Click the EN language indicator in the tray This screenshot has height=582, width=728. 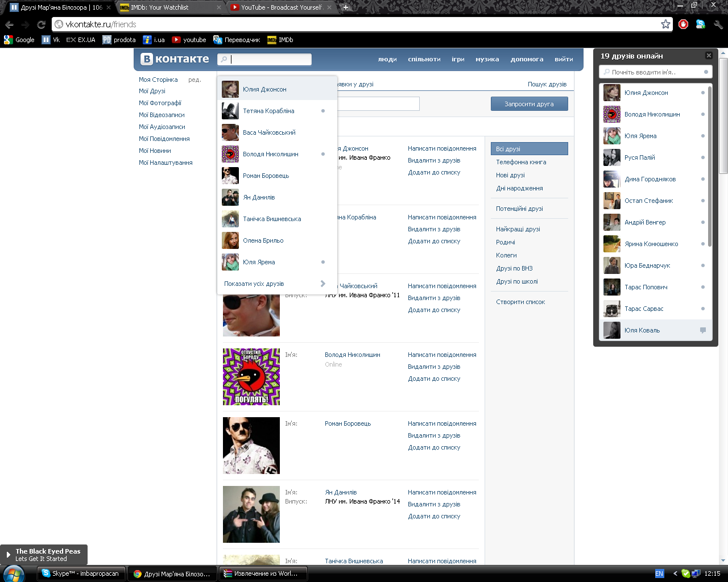click(x=659, y=573)
